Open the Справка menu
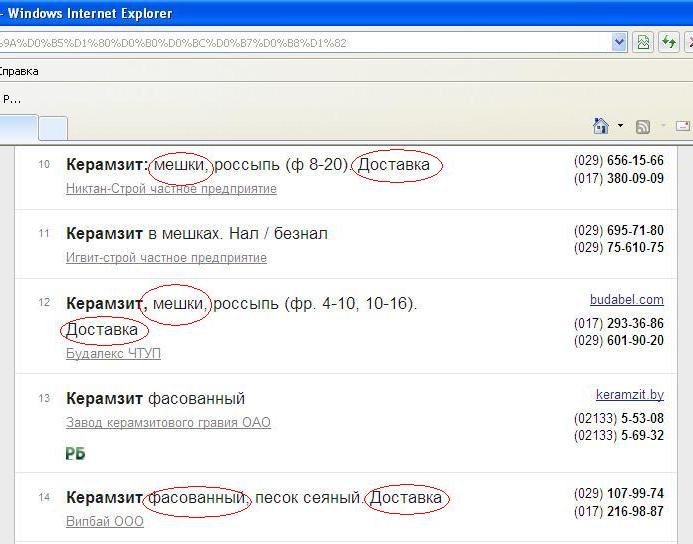The height and width of the screenshot is (544, 693). [x=19, y=71]
